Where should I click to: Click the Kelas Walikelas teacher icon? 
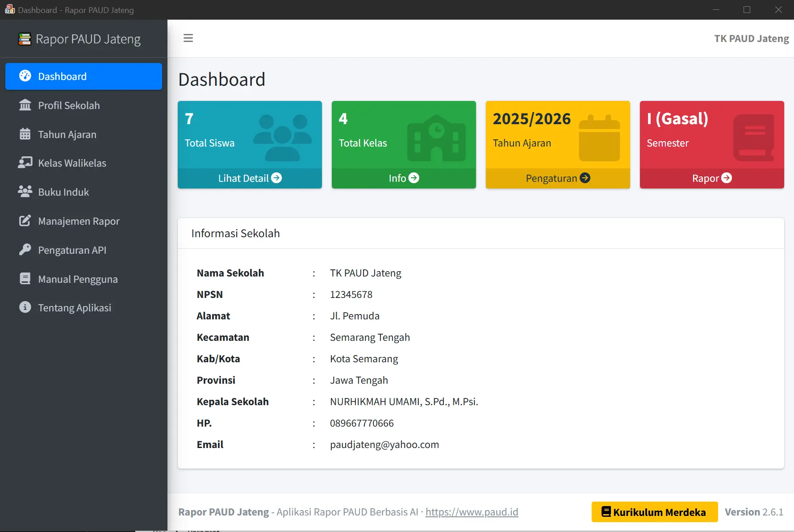(x=25, y=163)
